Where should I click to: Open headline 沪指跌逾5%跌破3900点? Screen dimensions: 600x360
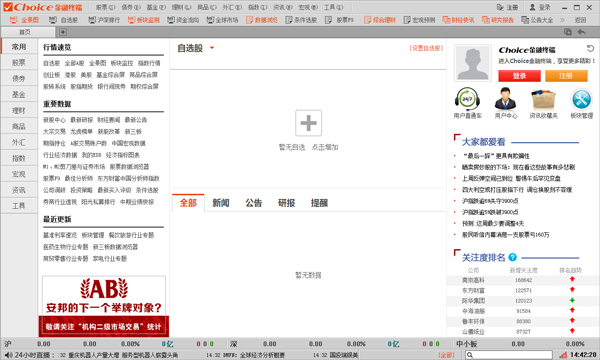click(490, 212)
